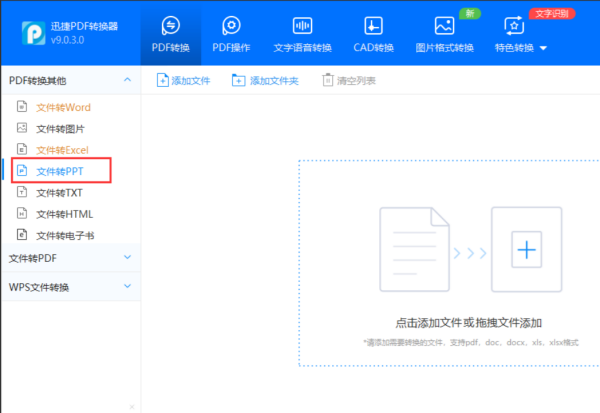Click the 清空列表 button text
Image resolution: width=600 pixels, height=413 pixels.
point(356,81)
